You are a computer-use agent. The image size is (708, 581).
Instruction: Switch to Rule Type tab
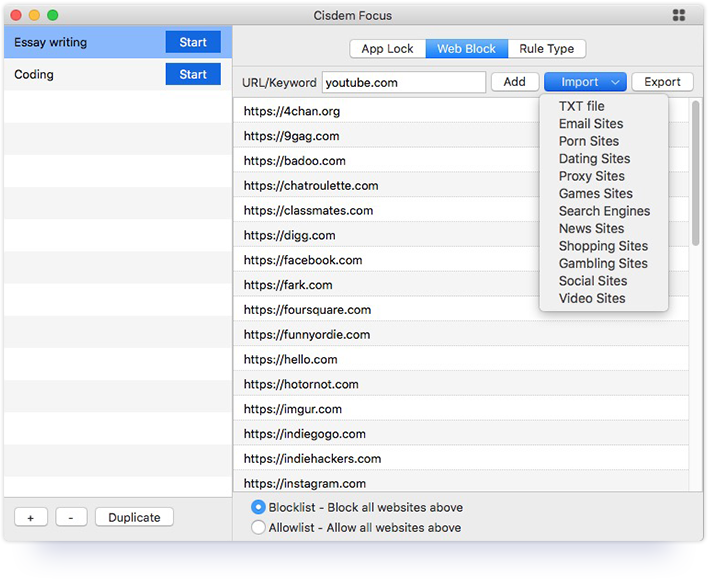point(546,49)
